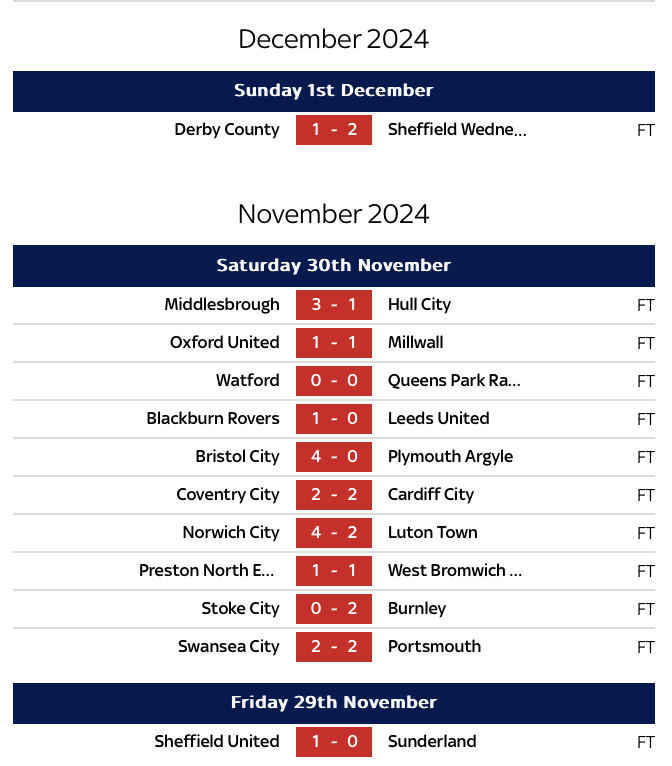Open Coventry City vs Cardiff City 2 - 2 score

pyautogui.click(x=334, y=495)
